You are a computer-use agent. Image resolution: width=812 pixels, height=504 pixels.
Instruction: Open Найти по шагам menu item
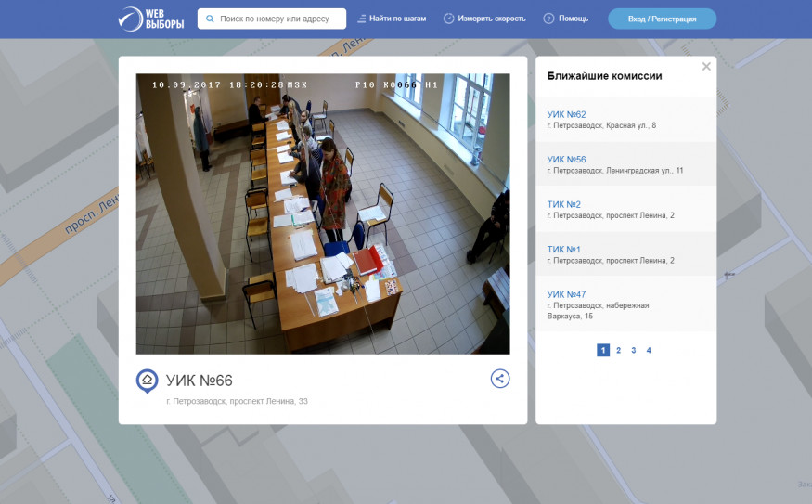pyautogui.click(x=397, y=19)
